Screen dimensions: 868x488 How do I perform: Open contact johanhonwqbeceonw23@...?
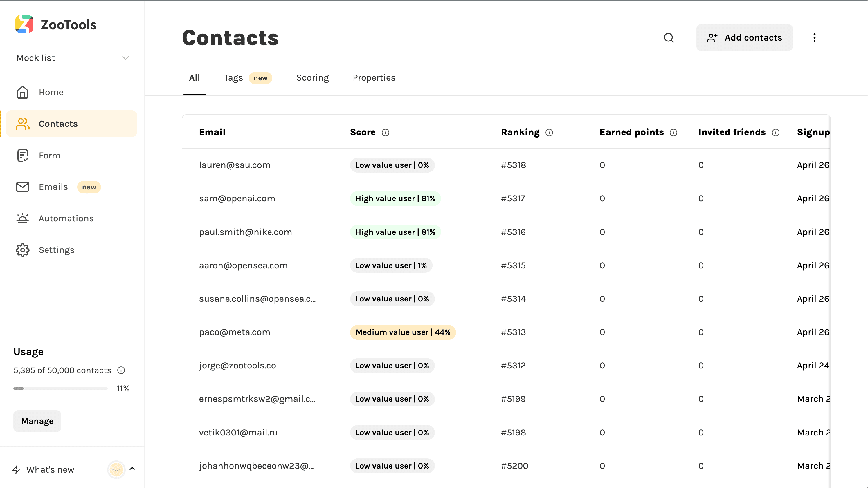point(256,466)
